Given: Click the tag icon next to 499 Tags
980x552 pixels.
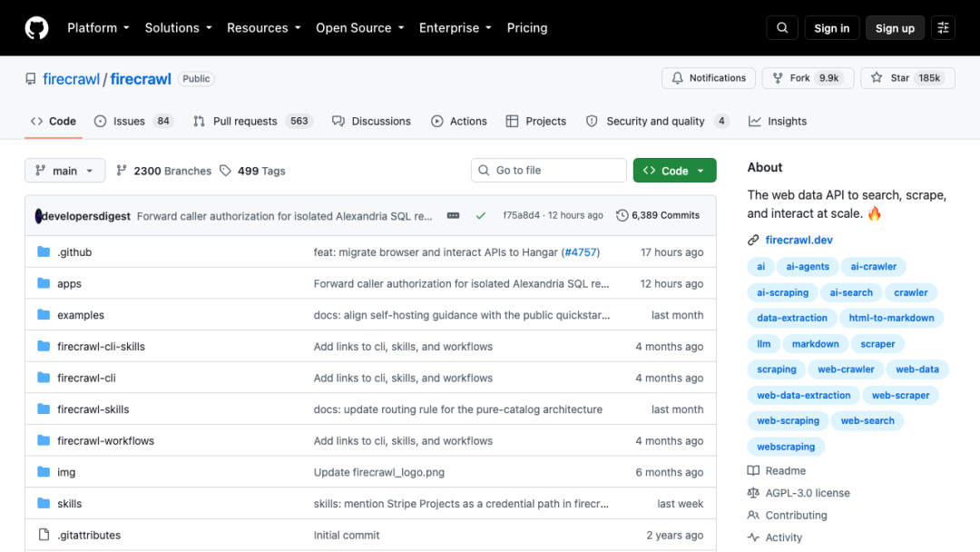Looking at the screenshot, I should coord(226,171).
